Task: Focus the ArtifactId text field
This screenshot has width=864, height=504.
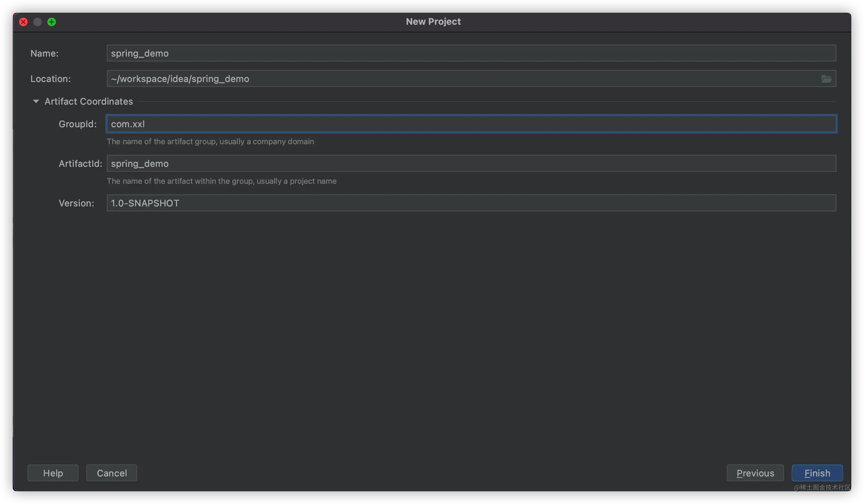Action: pyautogui.click(x=471, y=164)
